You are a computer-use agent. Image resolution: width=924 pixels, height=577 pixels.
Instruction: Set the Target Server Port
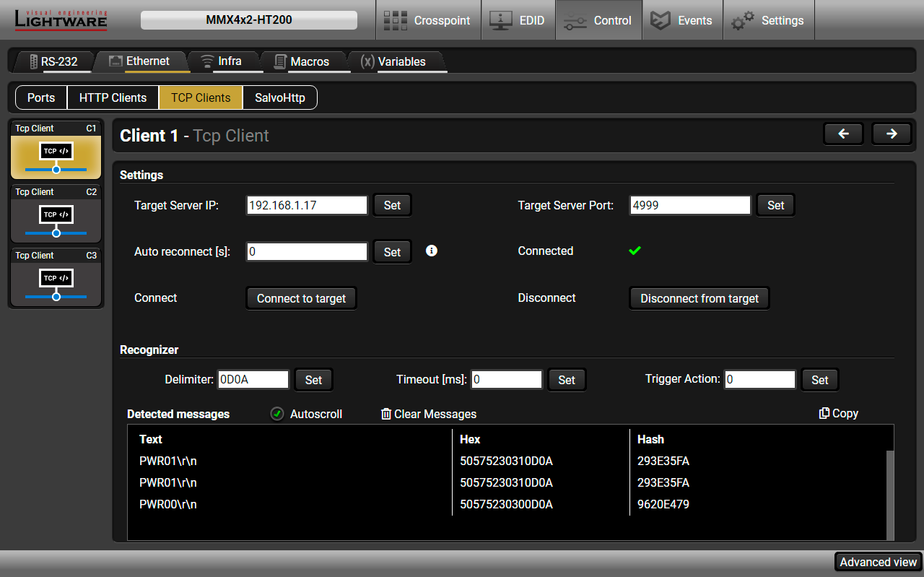click(x=775, y=205)
